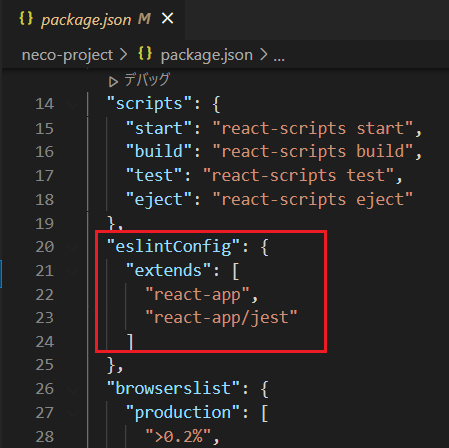Click the JSON braces icon in the breadcrumb
The height and width of the screenshot is (448, 449).
click(145, 53)
